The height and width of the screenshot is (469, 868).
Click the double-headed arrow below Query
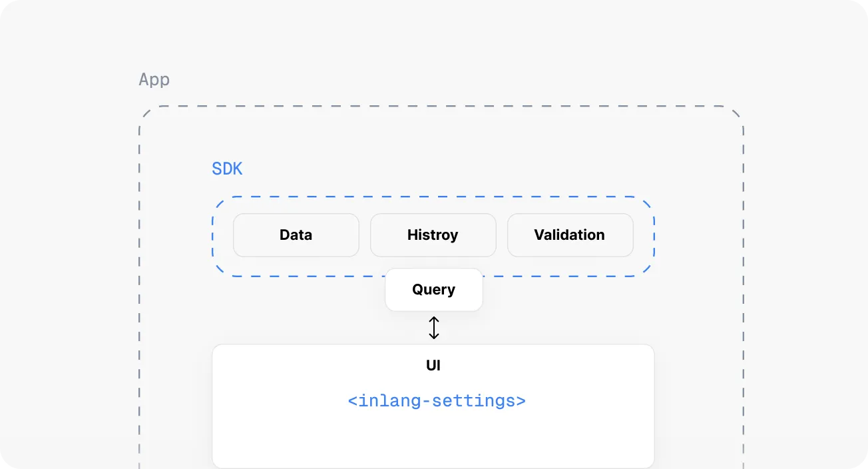[x=434, y=328]
